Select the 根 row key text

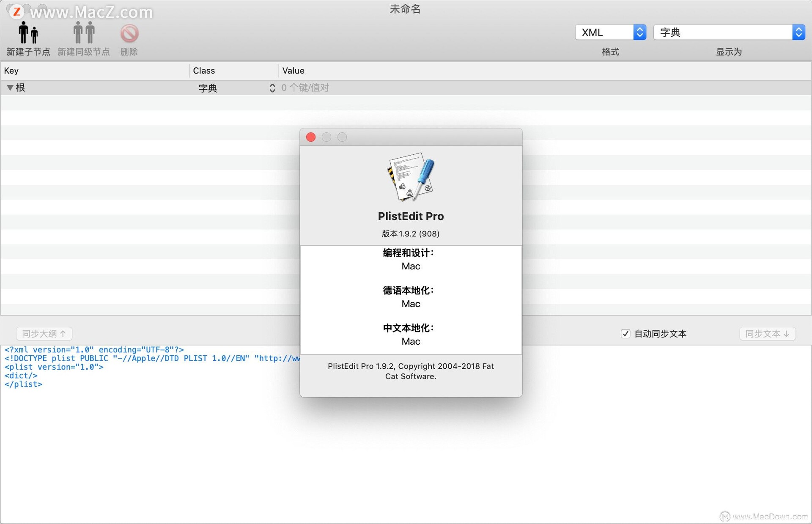(x=20, y=88)
